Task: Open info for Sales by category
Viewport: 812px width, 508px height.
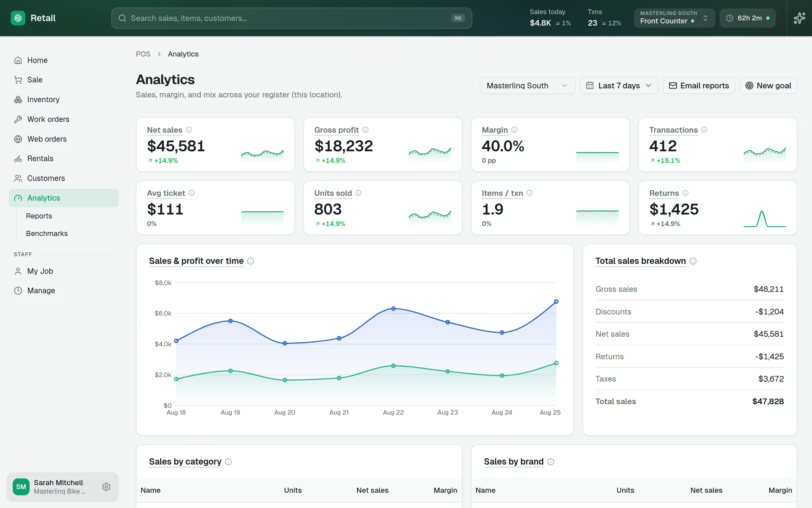Action: click(228, 462)
